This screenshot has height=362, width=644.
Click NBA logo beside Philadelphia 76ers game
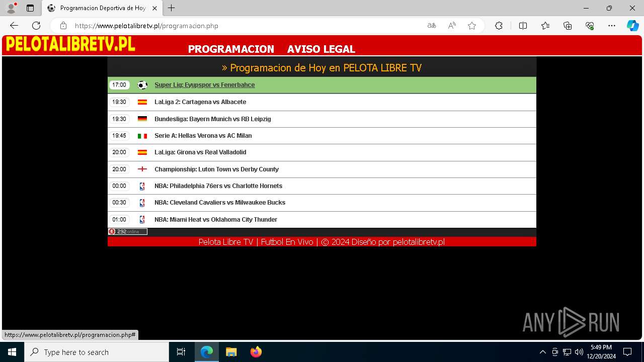point(142,186)
